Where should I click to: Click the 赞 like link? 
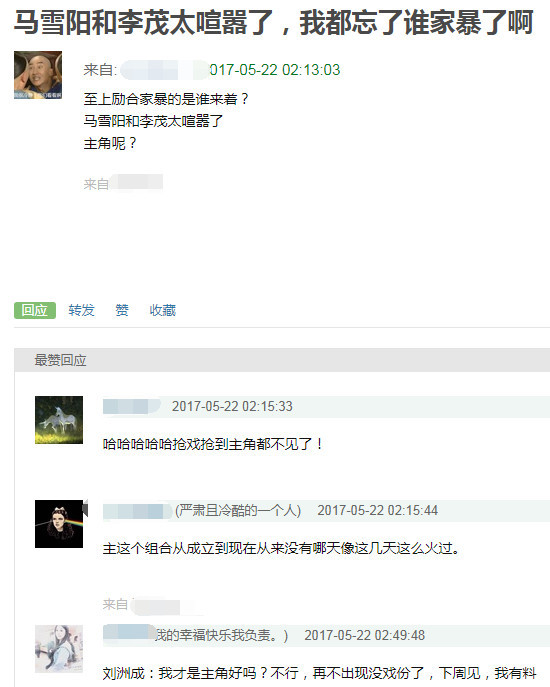122,310
